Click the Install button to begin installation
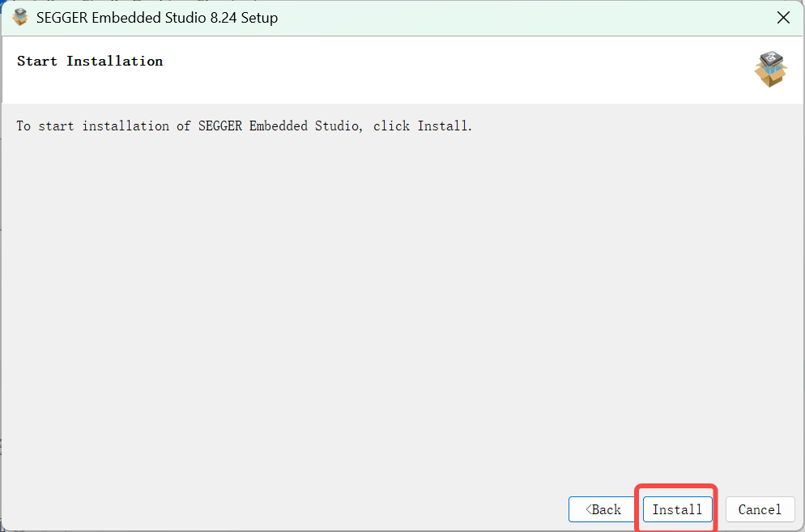 pos(676,509)
